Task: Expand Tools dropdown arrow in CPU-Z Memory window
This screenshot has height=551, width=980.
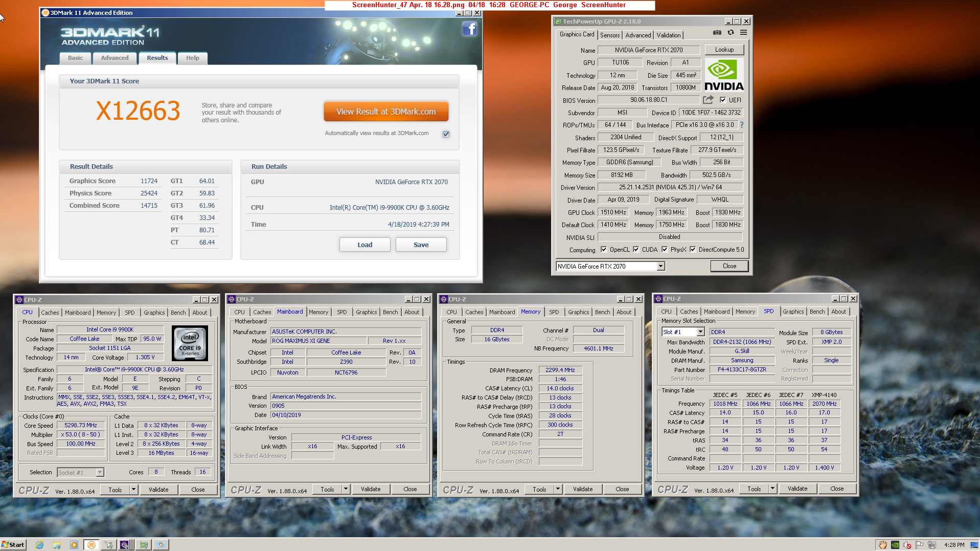Action: coord(558,489)
